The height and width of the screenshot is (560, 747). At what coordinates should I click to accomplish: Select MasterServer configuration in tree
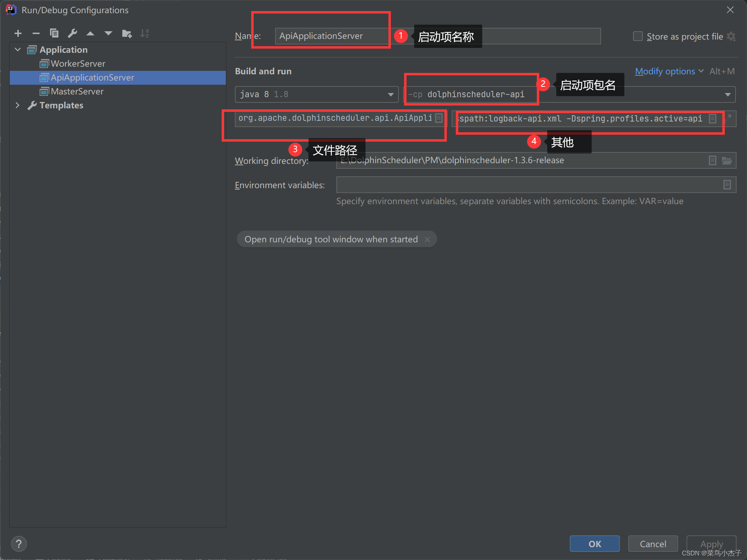[77, 91]
